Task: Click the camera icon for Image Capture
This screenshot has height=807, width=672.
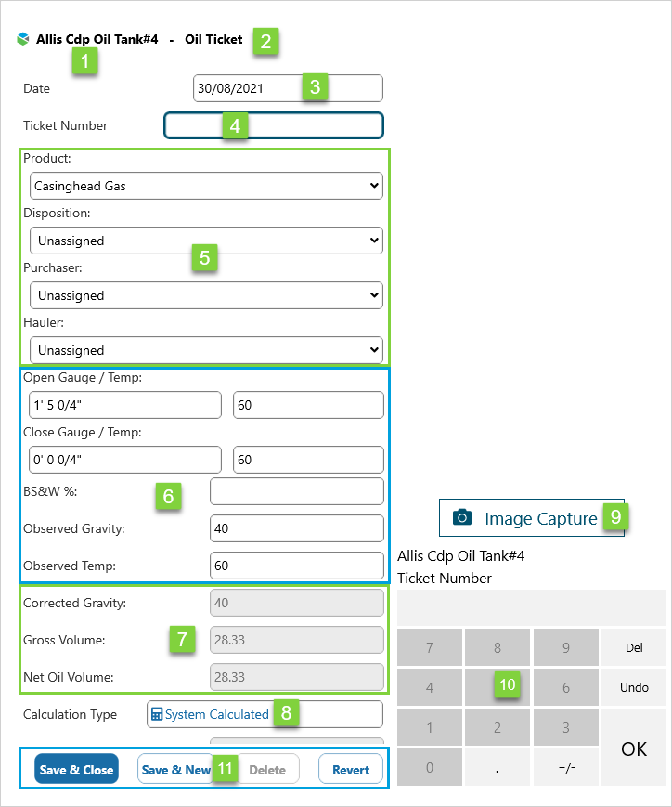Action: click(462, 517)
